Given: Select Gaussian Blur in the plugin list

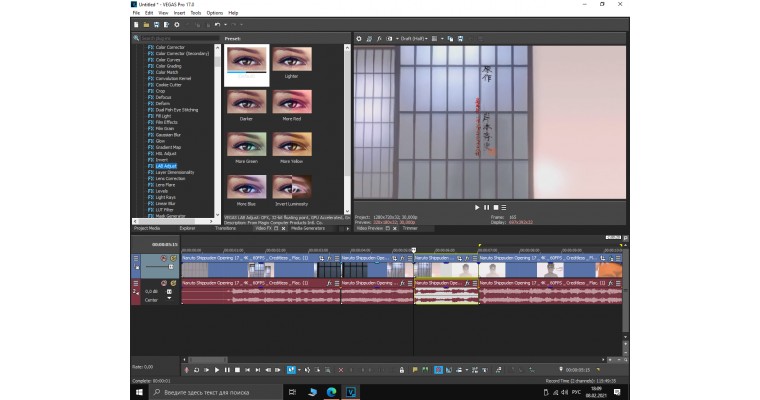Looking at the screenshot, I should 169,134.
